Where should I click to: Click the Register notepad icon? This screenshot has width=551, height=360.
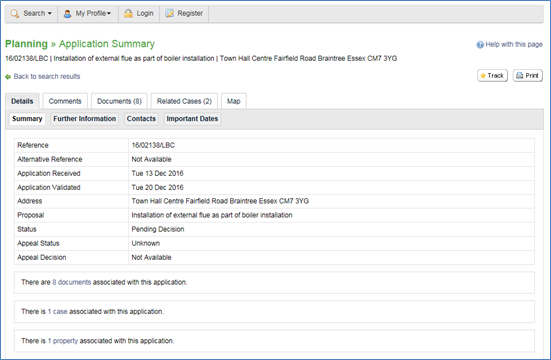tap(169, 14)
